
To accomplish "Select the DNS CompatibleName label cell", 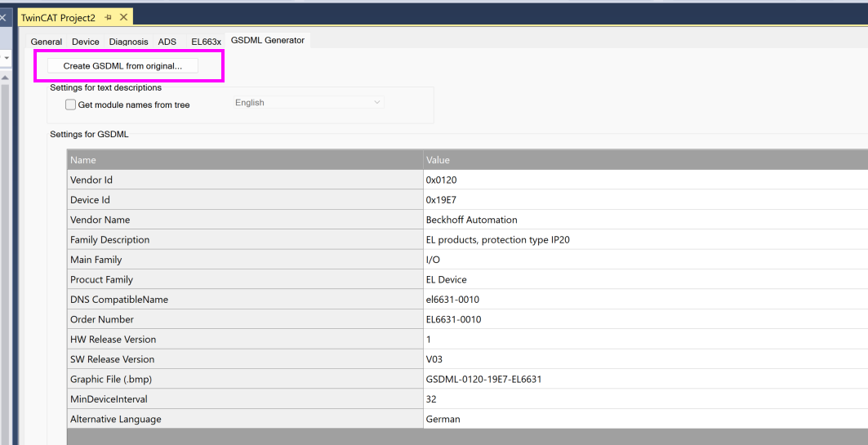I will tap(245, 300).
